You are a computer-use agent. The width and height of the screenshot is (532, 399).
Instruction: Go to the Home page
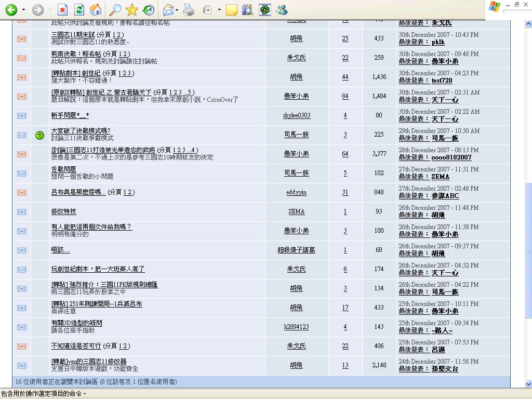pyautogui.click(x=96, y=10)
